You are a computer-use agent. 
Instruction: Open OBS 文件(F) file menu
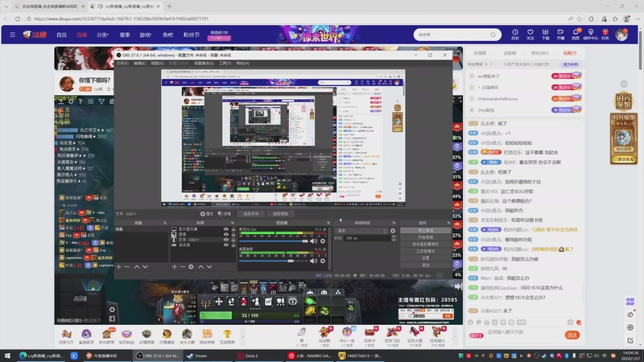pyautogui.click(x=122, y=64)
